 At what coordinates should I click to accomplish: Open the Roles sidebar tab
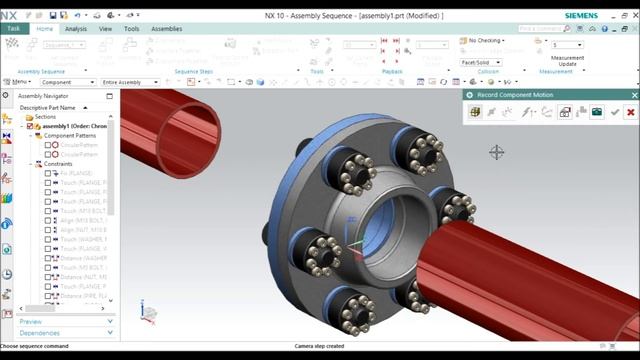click(x=7, y=314)
